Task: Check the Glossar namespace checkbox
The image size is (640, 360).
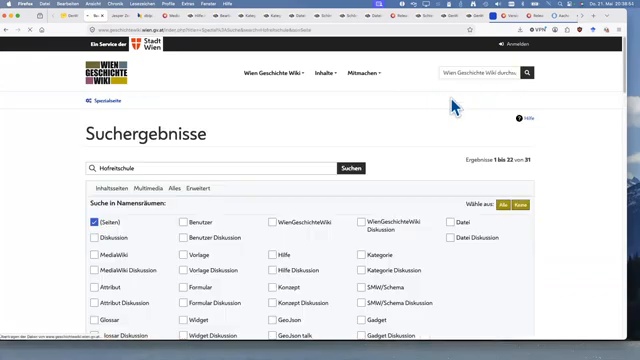Action: coord(94,320)
